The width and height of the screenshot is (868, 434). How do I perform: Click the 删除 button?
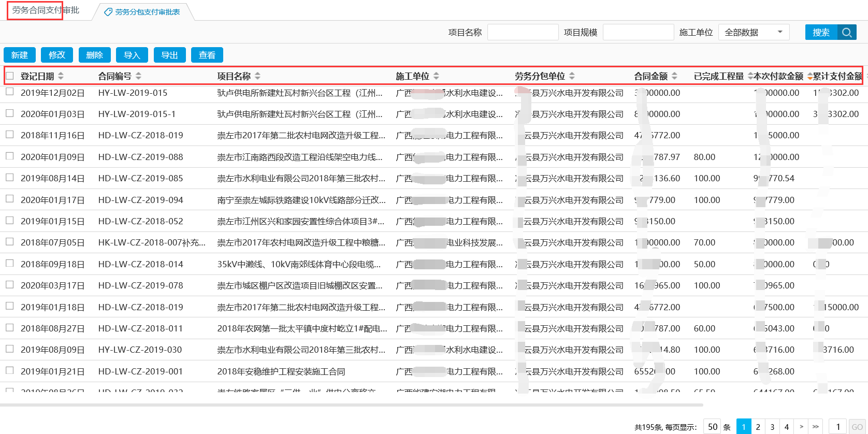95,55
